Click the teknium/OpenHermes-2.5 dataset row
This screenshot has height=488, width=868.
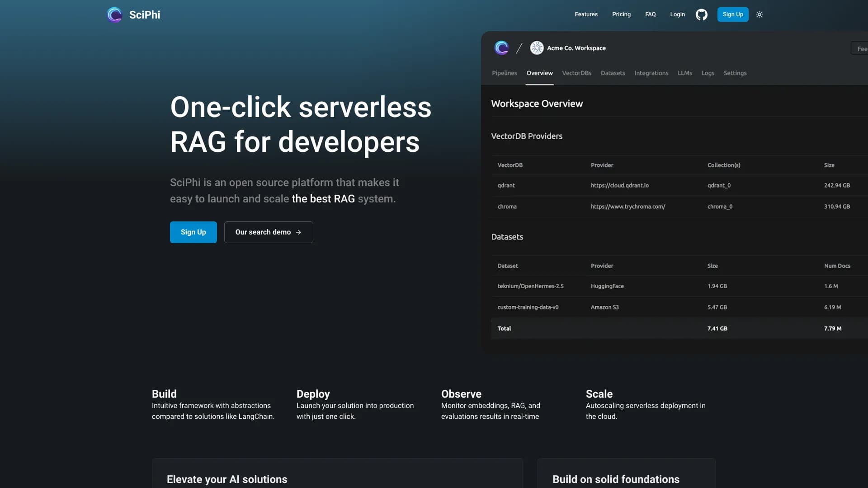pyautogui.click(x=530, y=286)
